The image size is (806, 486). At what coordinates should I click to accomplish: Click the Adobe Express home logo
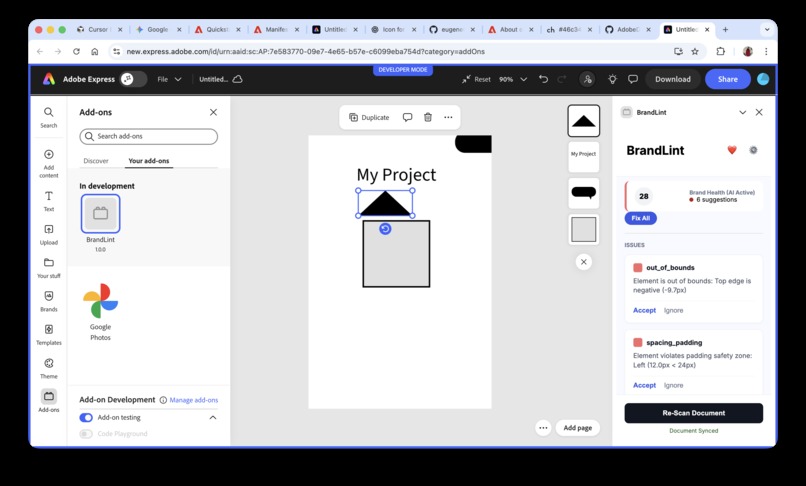(x=49, y=79)
